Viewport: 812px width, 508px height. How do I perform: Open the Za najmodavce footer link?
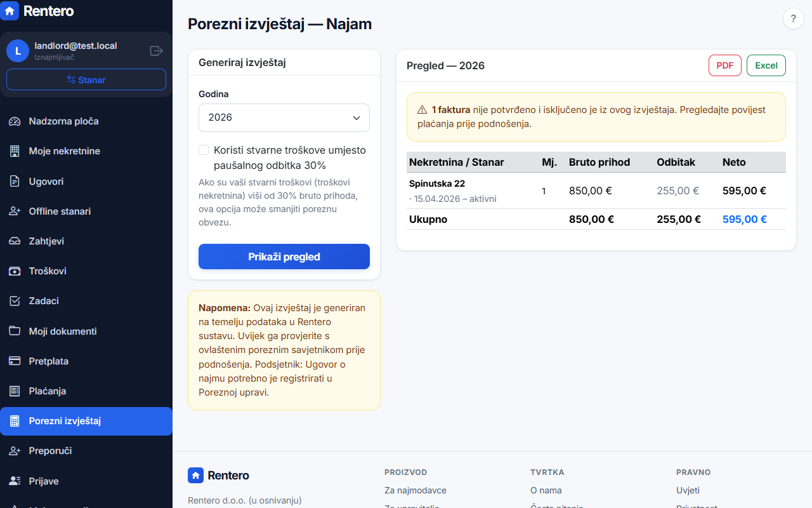[x=416, y=490]
